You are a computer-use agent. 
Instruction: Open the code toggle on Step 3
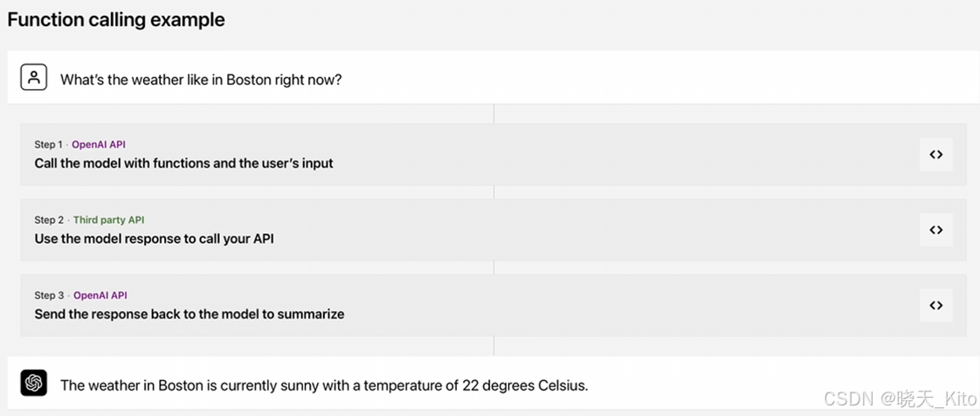pos(935,305)
